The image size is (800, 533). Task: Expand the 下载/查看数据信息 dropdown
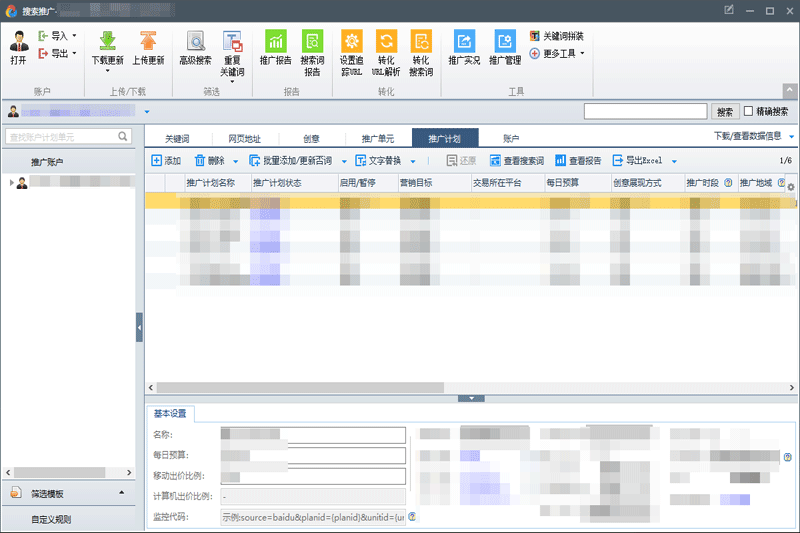click(x=791, y=137)
